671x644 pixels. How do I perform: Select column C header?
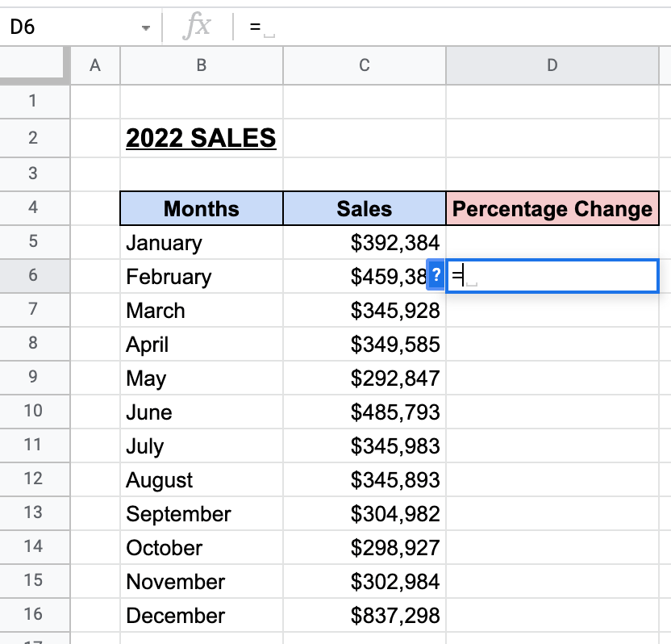point(364,65)
